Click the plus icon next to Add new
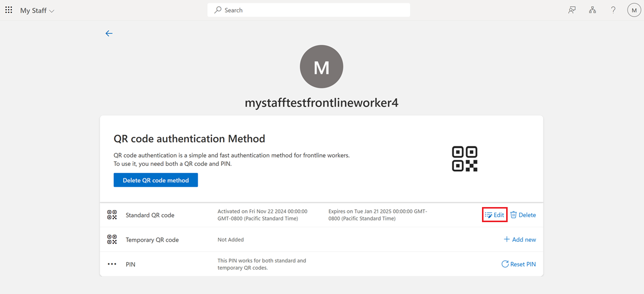The image size is (644, 294). (507, 239)
